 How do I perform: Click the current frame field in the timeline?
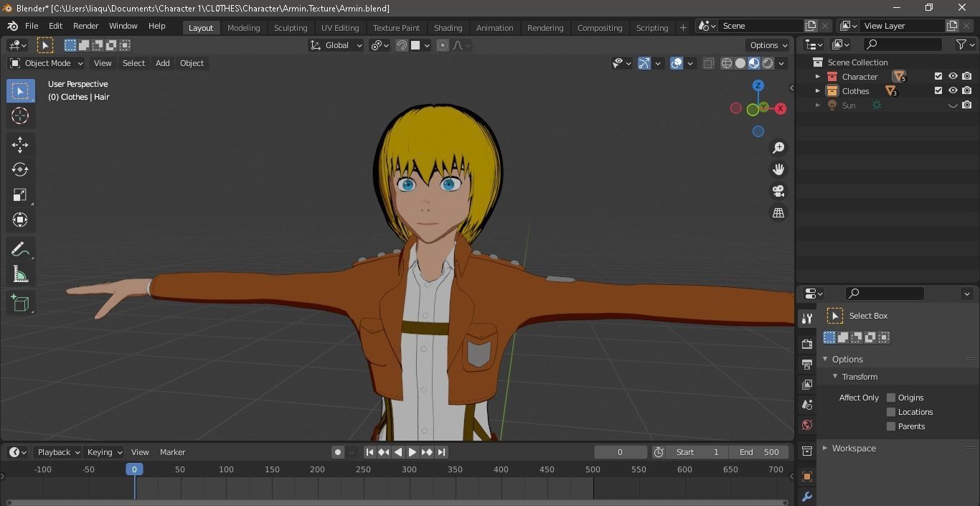tap(620, 452)
